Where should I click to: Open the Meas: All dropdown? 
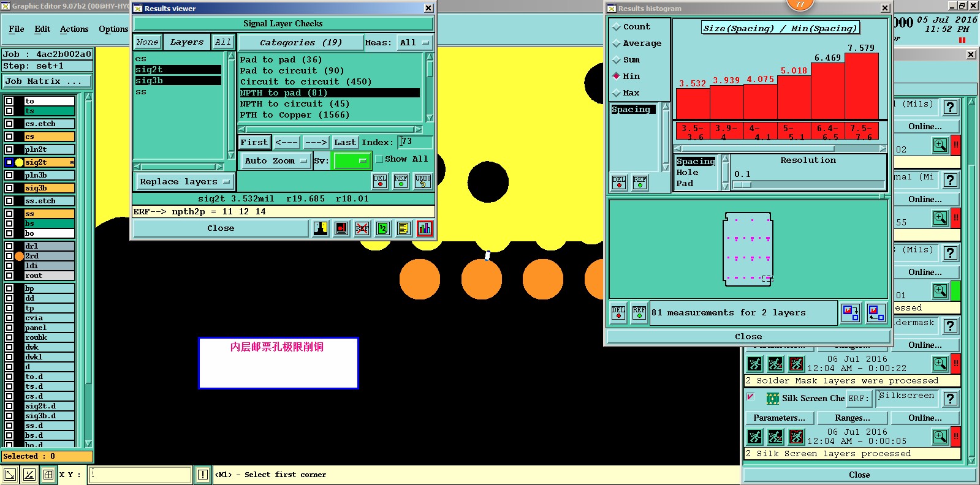pos(415,43)
